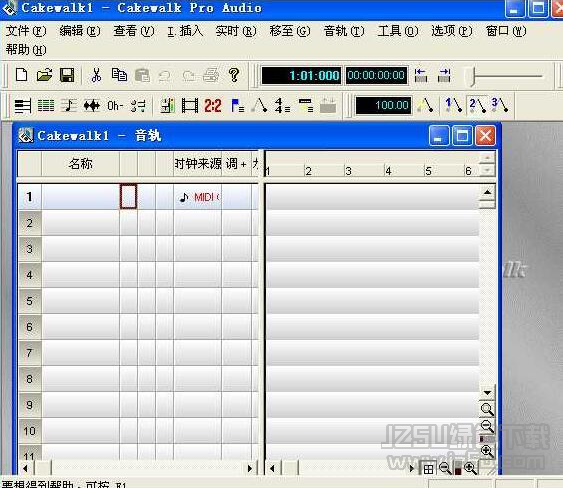The image size is (563, 488).
Task: Open the 工具(O) menu
Action: click(x=398, y=31)
